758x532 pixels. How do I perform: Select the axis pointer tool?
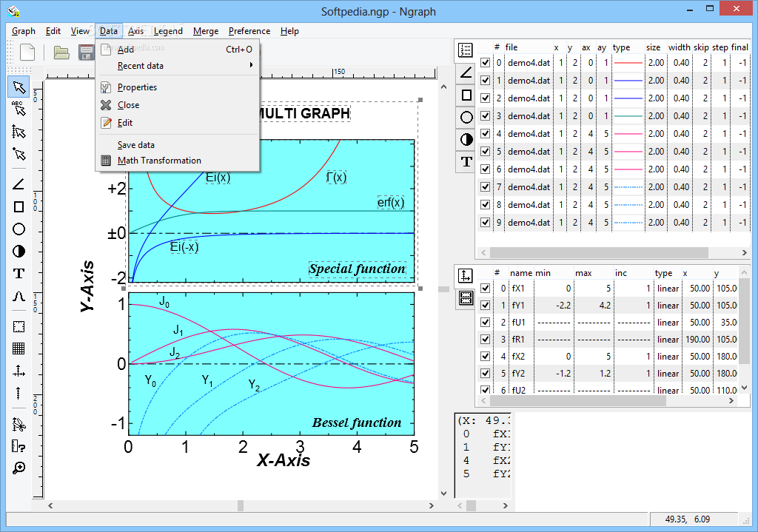click(19, 132)
